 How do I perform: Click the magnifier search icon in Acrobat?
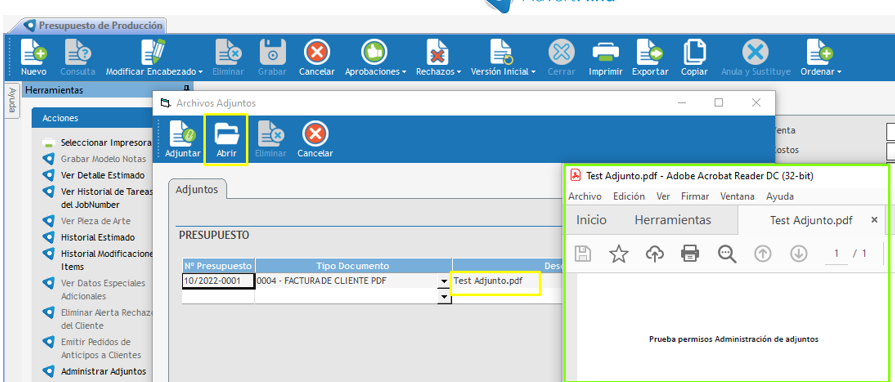click(x=727, y=254)
